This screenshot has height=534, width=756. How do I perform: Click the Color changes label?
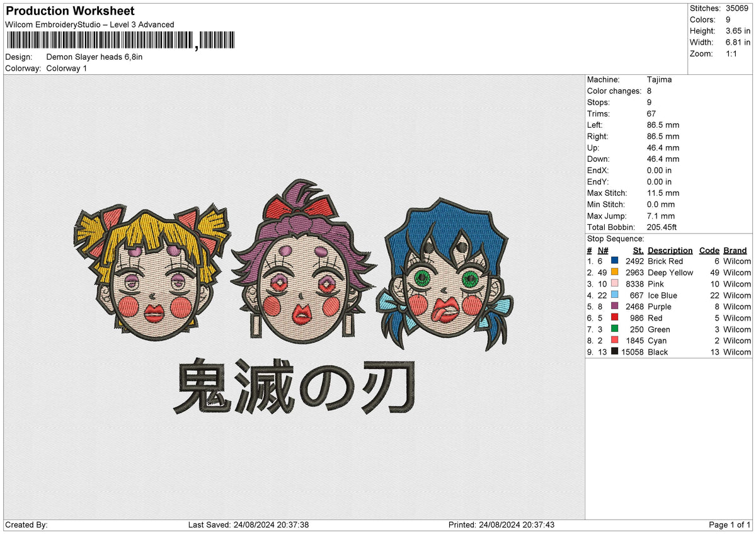614,91
